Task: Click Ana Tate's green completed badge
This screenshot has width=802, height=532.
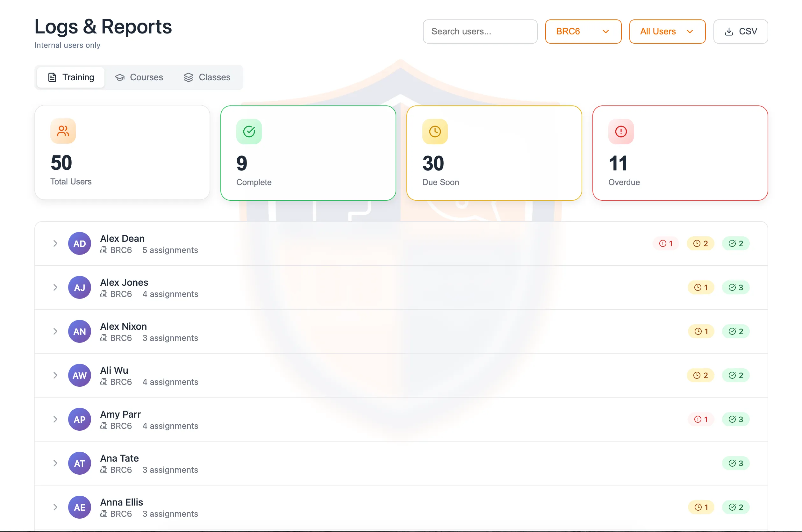Action: (735, 463)
